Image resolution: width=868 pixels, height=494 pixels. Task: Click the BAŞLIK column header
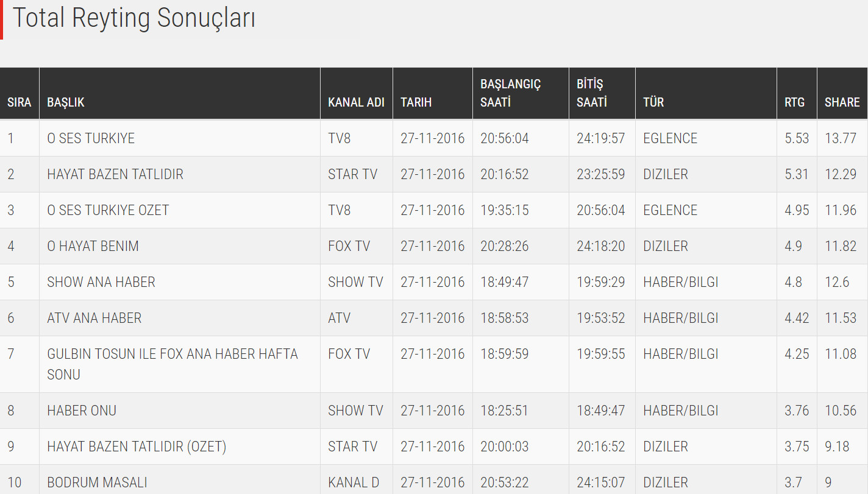[66, 102]
